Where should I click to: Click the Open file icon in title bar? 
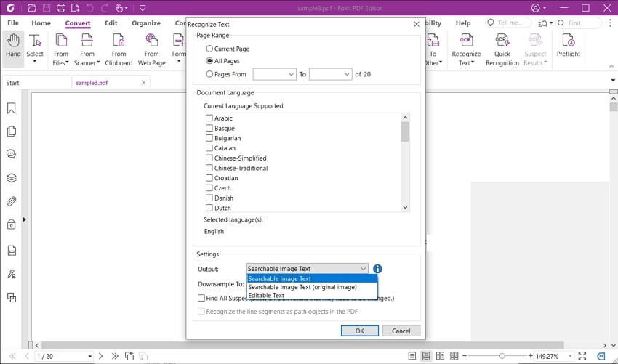(x=32, y=7)
